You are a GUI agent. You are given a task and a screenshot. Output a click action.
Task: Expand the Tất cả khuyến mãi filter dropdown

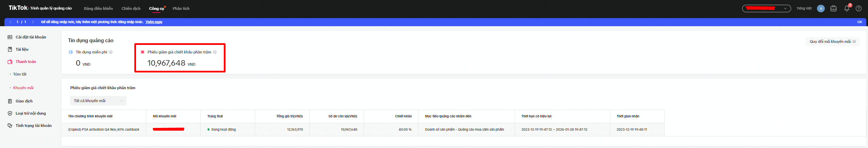pyautogui.click(x=98, y=101)
